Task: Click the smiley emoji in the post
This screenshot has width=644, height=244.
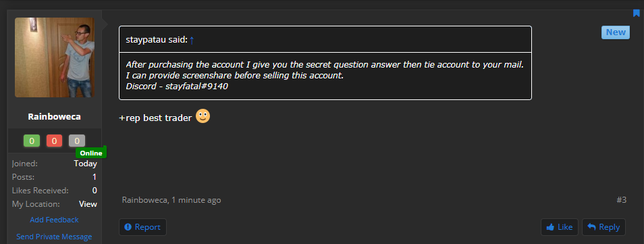Action: tap(203, 116)
